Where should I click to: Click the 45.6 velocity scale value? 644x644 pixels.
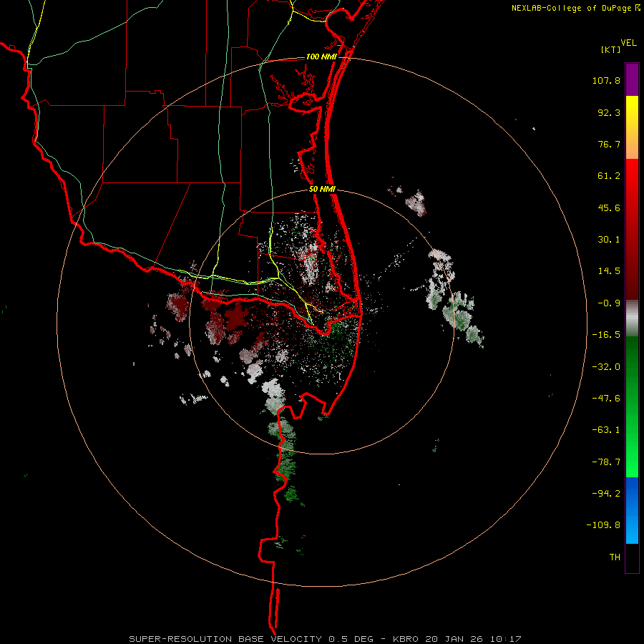(609, 208)
